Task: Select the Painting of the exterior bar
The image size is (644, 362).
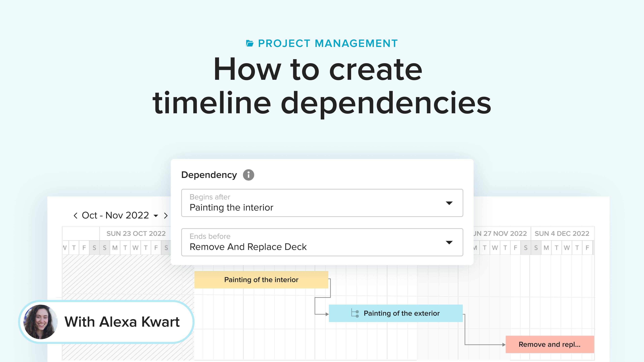Action: tap(396, 313)
